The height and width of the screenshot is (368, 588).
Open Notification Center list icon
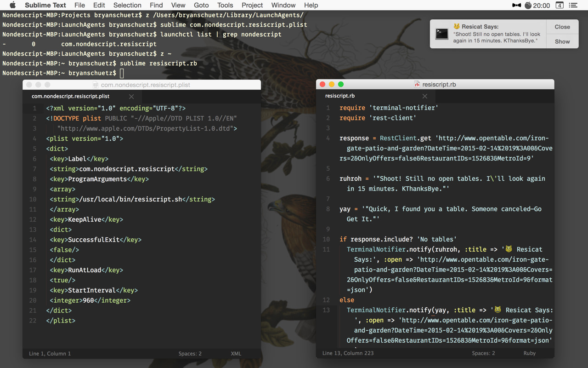(x=573, y=5)
